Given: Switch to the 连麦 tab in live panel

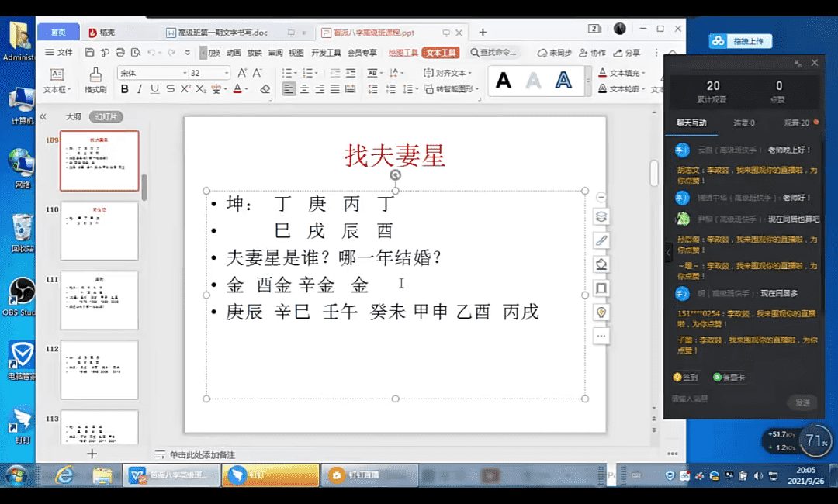Looking at the screenshot, I should tap(744, 123).
